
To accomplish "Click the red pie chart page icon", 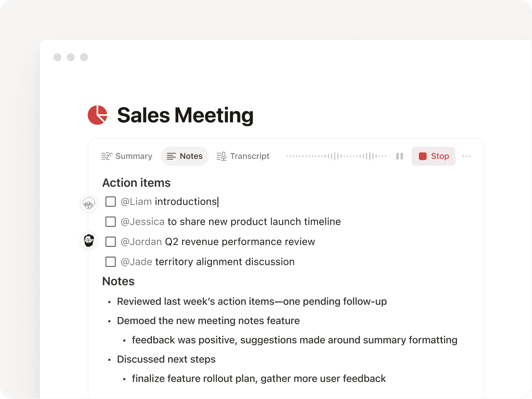I will click(x=97, y=115).
